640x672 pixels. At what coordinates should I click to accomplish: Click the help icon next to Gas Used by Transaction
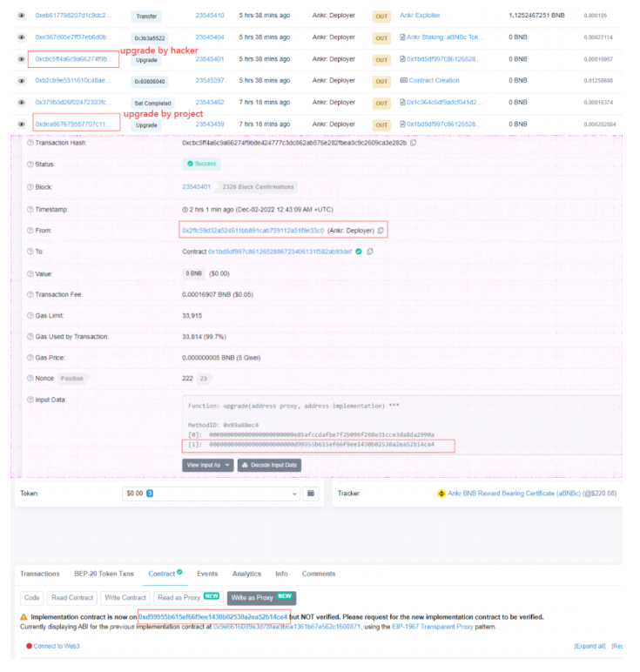(x=30, y=336)
